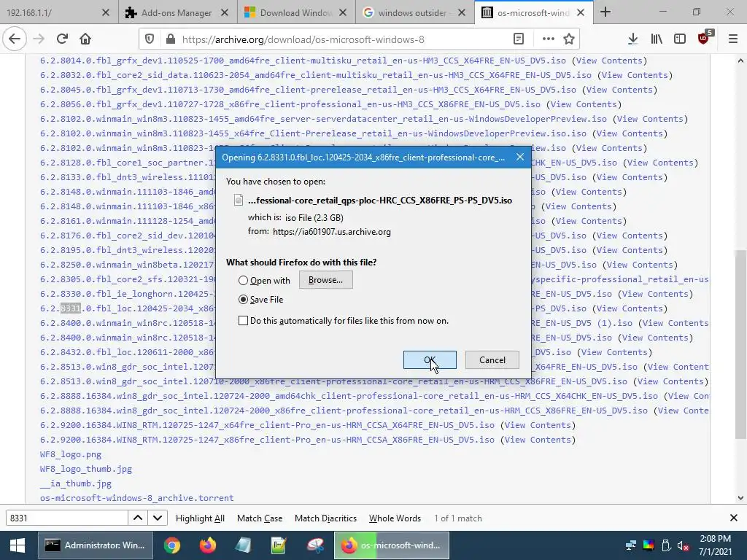747x560 pixels.
Task: Toggle the sidebar view icon
Action: (x=680, y=39)
